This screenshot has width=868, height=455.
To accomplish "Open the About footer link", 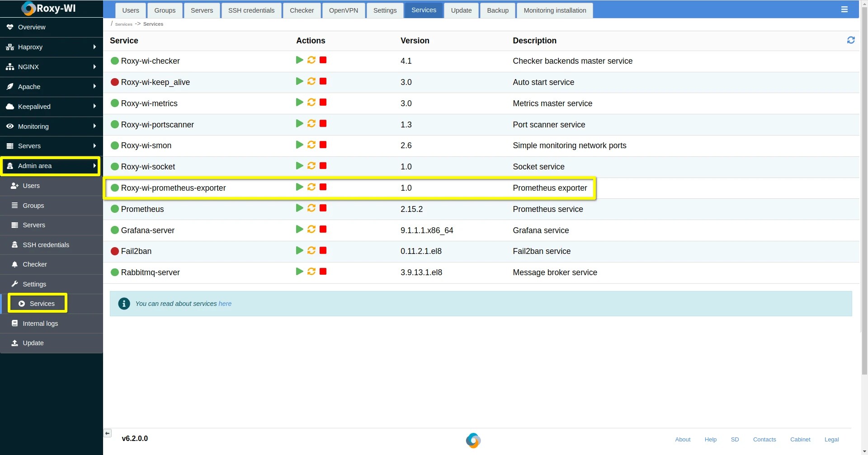I will 683,439.
